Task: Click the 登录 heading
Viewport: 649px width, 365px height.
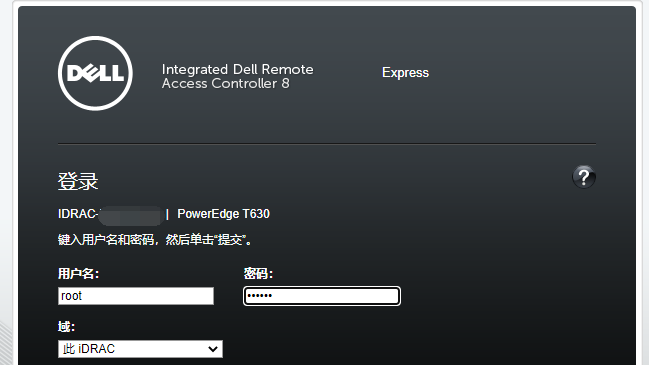Action: (78, 181)
